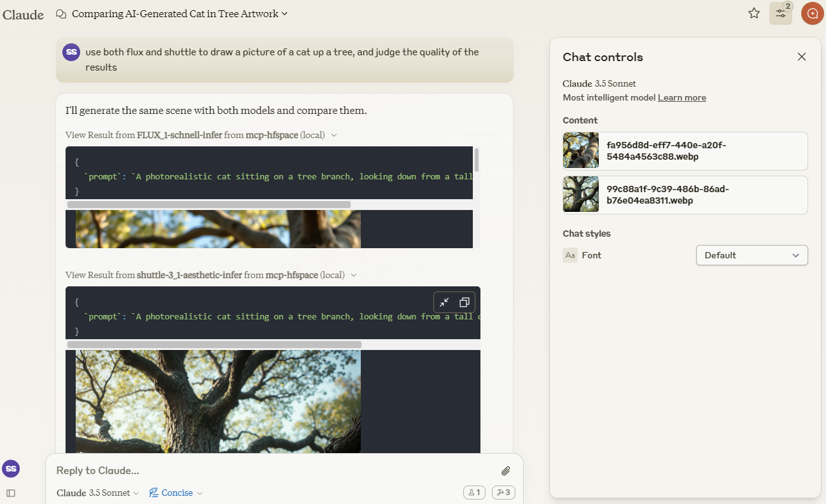Select file name fa956d8d-eff7-440e-a20f-5484a4563c88.webp

click(x=666, y=151)
